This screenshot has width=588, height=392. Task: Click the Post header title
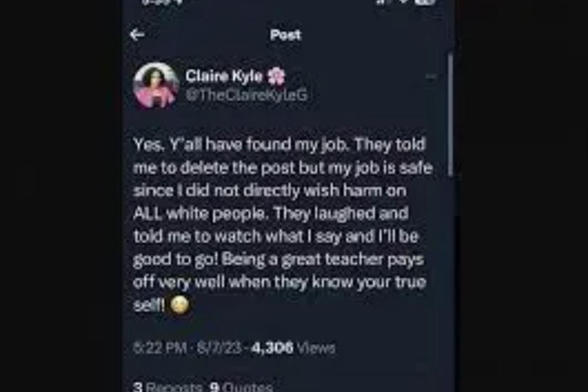286,35
